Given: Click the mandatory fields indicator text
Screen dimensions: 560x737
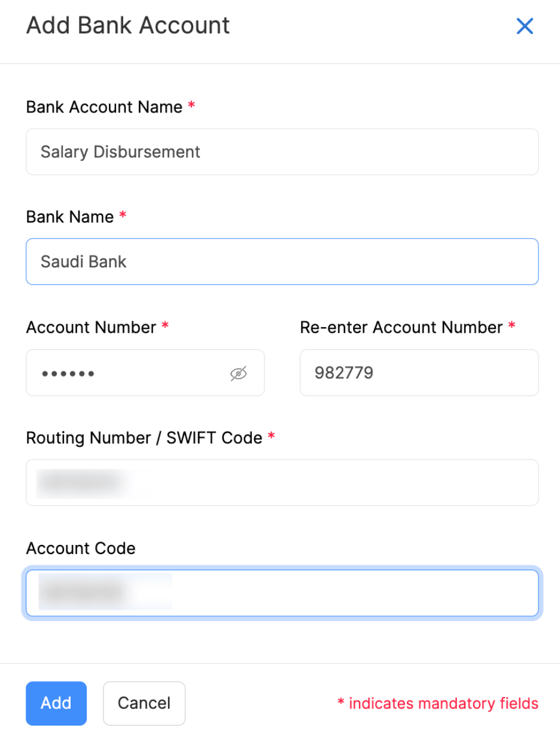Looking at the screenshot, I should tap(439, 703).
